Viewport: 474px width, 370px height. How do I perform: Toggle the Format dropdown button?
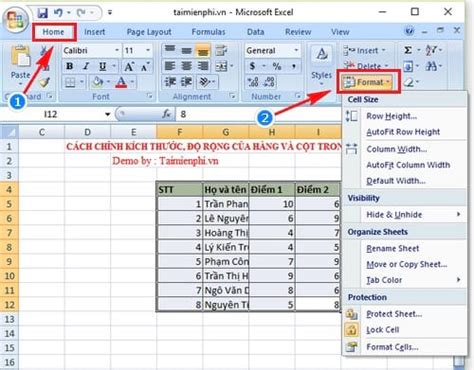(367, 82)
